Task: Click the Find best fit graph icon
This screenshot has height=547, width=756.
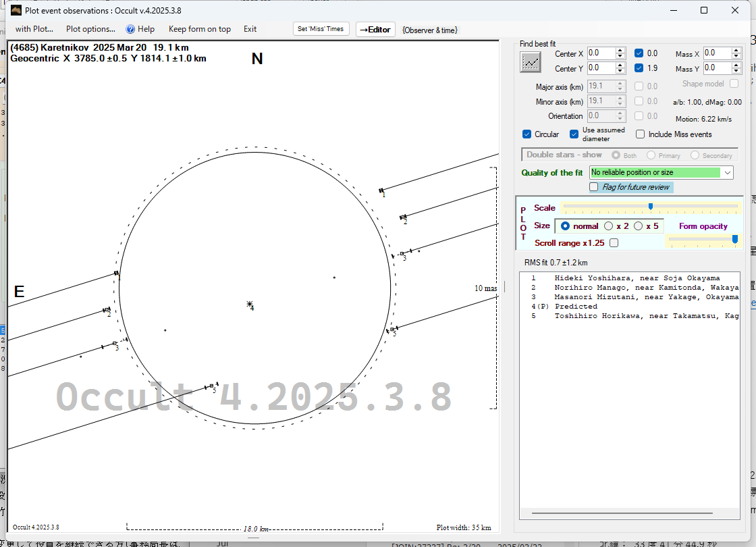Action: pos(531,61)
